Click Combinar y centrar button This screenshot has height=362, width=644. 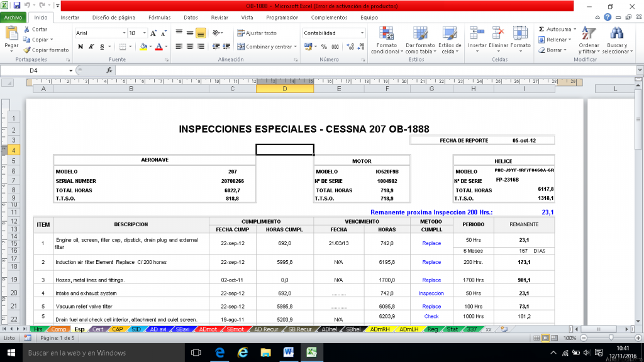265,47
